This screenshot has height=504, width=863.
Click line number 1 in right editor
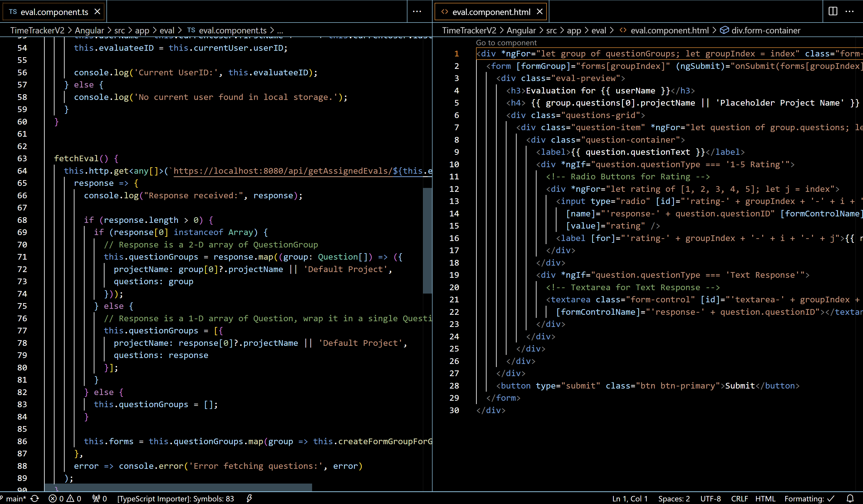click(x=457, y=54)
